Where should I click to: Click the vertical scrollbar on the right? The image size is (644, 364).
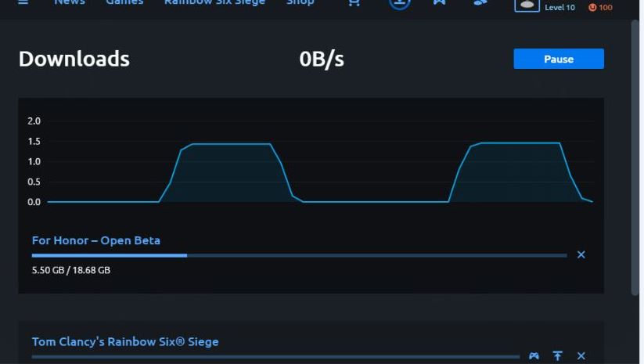click(635, 157)
